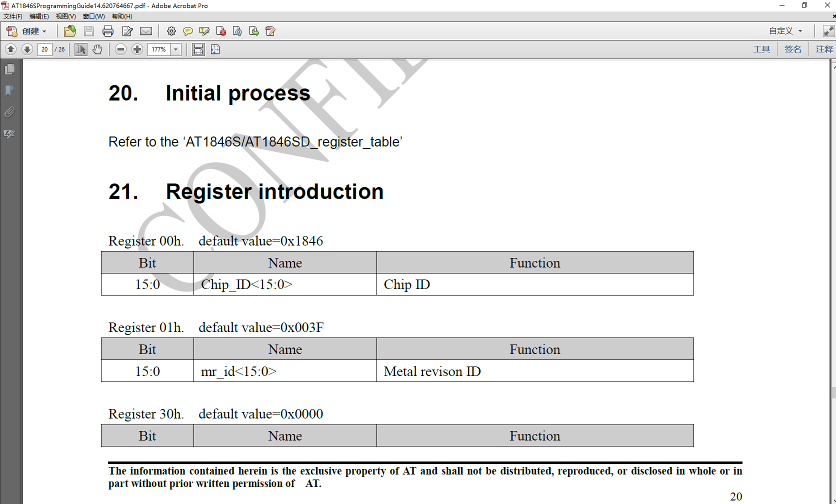Toggle Fit Width scrolling mode
This screenshot has height=504, width=836.
[198, 49]
